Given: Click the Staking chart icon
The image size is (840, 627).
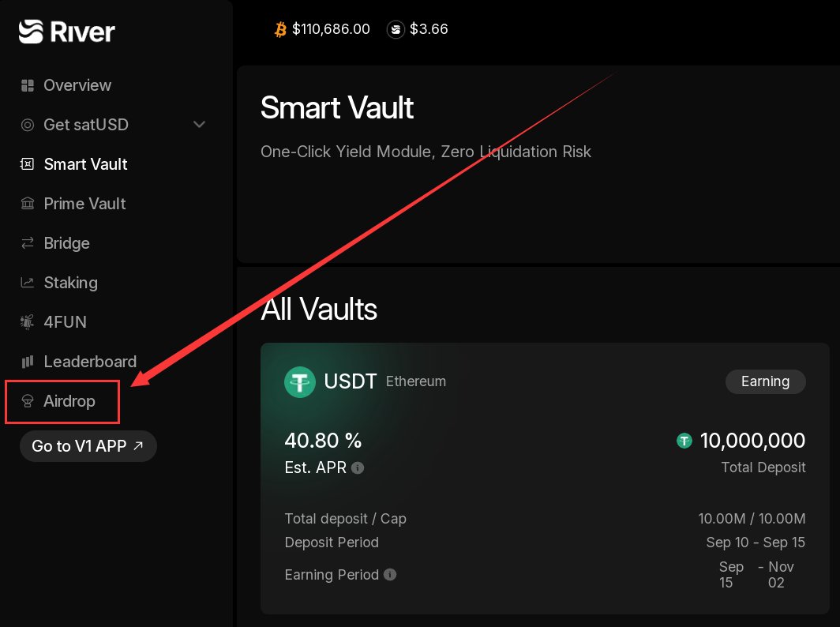Looking at the screenshot, I should (x=28, y=283).
